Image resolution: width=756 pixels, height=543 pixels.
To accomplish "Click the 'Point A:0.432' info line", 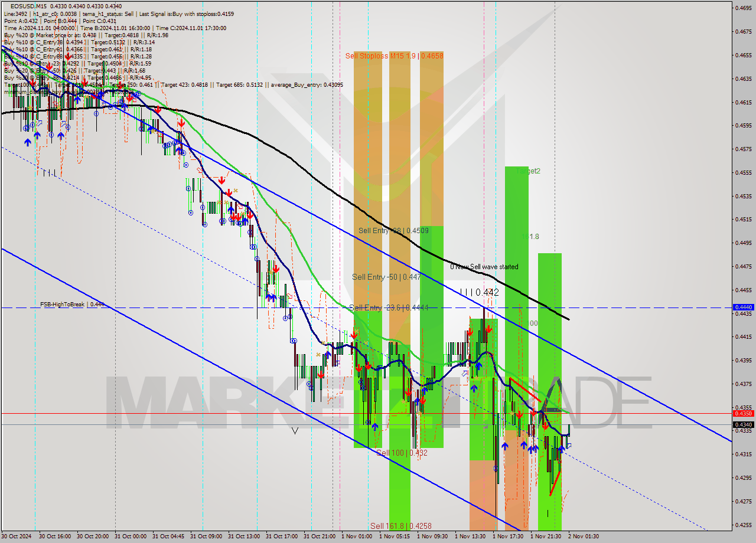I will [21, 21].
